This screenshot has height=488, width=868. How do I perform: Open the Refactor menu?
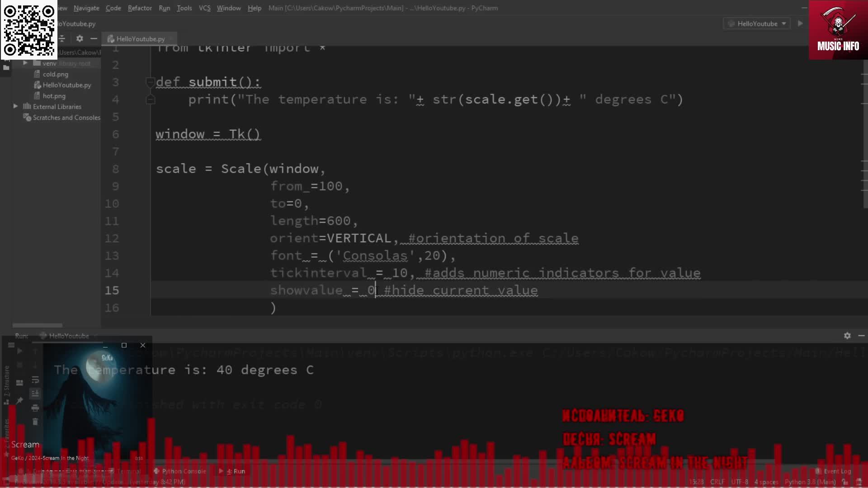pyautogui.click(x=139, y=8)
